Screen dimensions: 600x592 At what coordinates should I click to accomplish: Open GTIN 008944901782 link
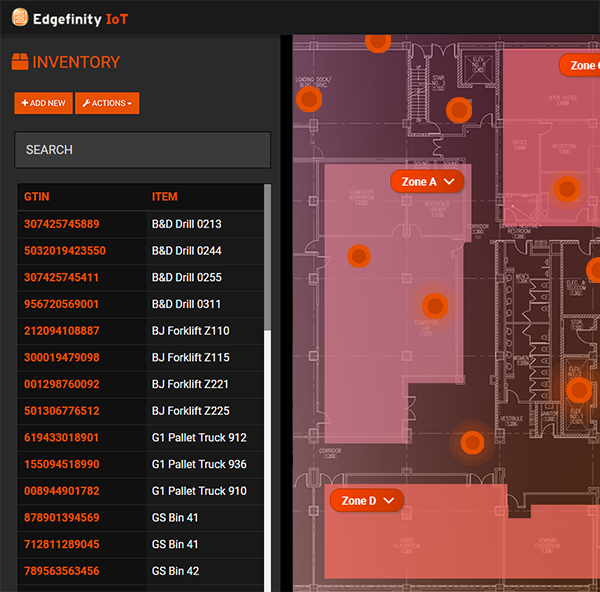point(62,491)
